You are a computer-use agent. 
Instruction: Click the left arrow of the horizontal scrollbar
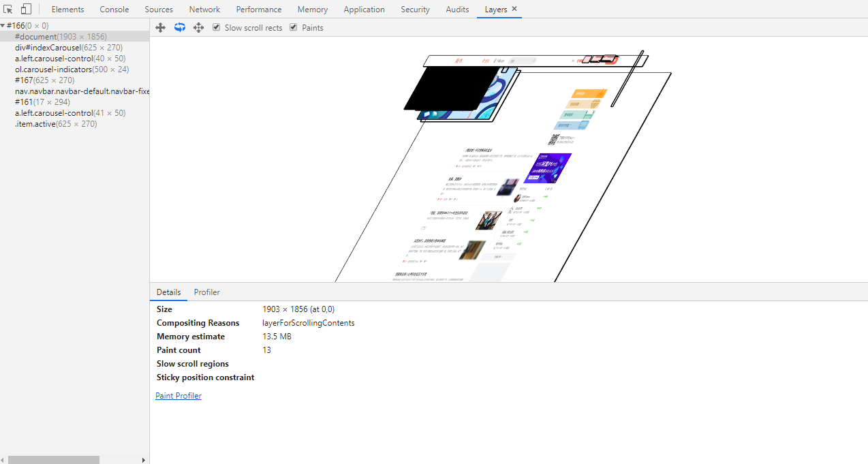tap(3, 460)
